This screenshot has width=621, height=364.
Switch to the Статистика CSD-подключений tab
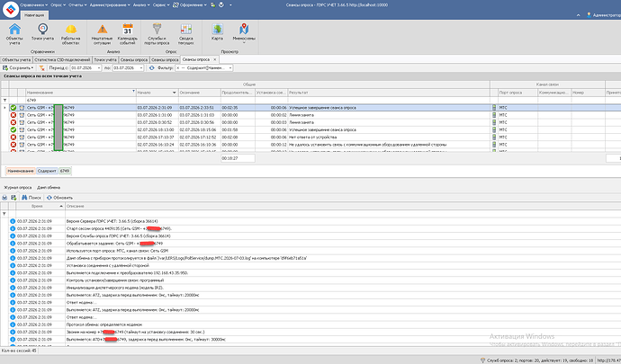[x=62, y=59]
